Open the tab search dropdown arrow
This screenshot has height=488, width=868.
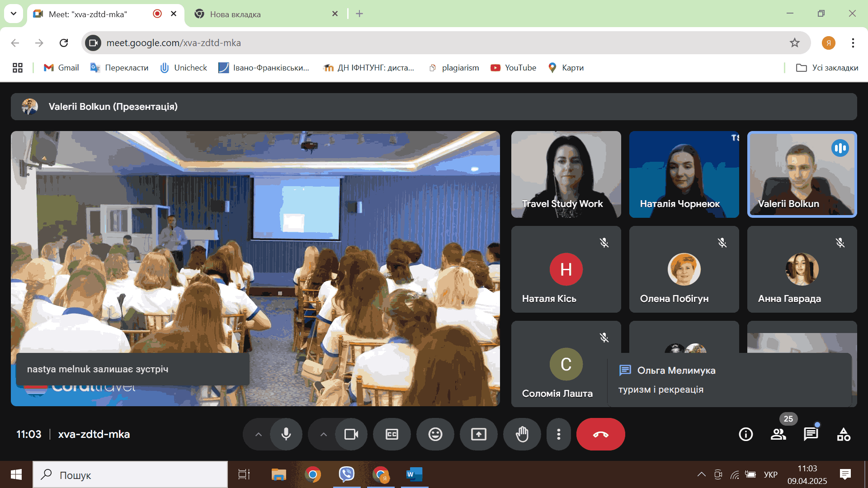(x=14, y=14)
